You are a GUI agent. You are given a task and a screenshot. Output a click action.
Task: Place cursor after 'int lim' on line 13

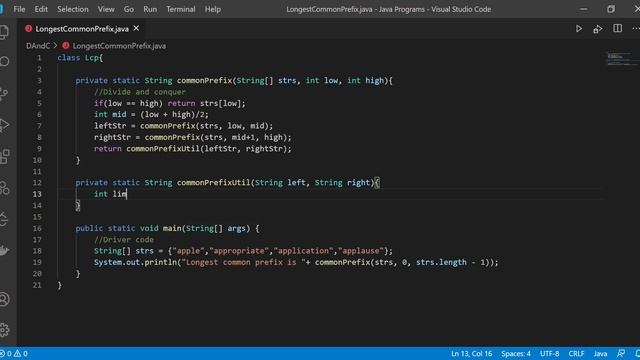click(127, 194)
